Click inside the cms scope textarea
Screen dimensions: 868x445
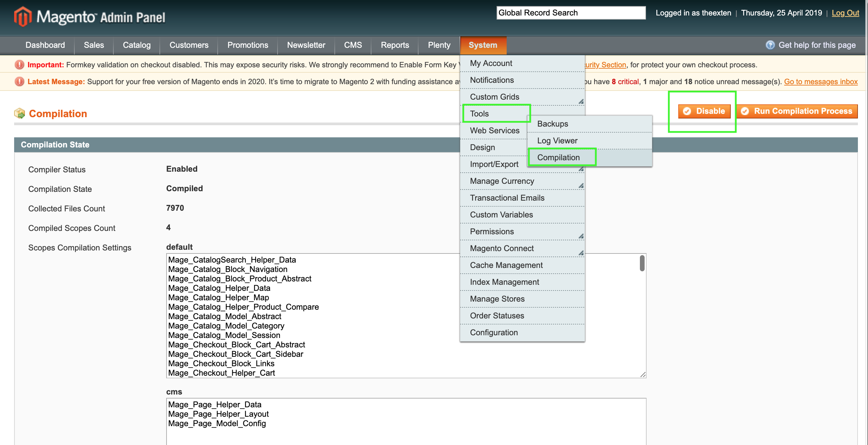pyautogui.click(x=406, y=421)
